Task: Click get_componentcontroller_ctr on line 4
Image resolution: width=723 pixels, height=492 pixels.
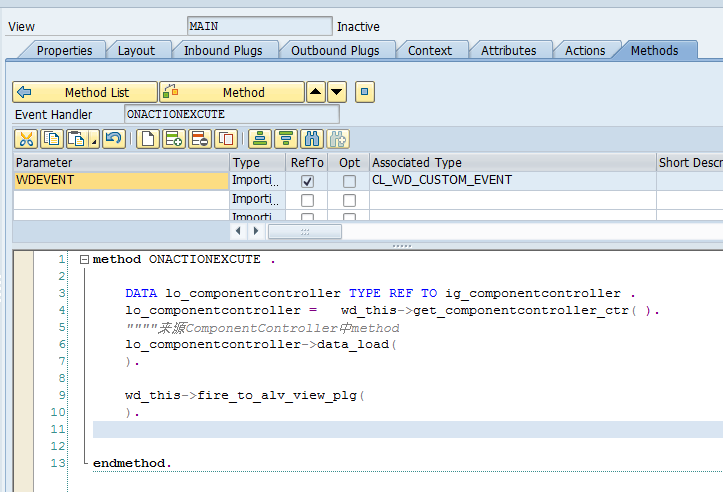Action: tap(521, 310)
